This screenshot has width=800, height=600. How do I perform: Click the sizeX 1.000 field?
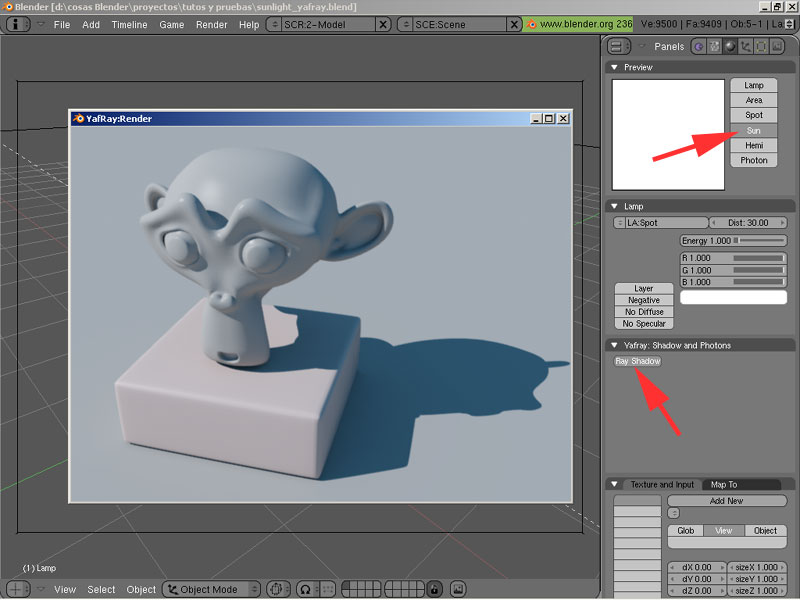tap(757, 567)
